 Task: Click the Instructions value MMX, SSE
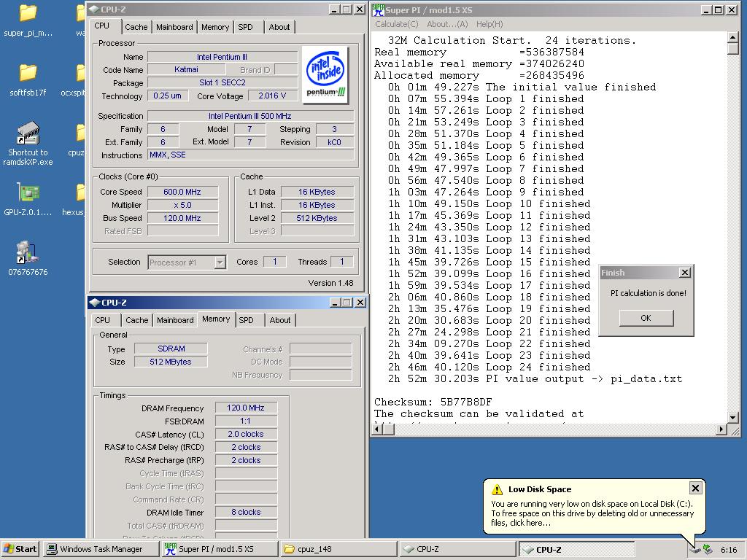click(250, 155)
